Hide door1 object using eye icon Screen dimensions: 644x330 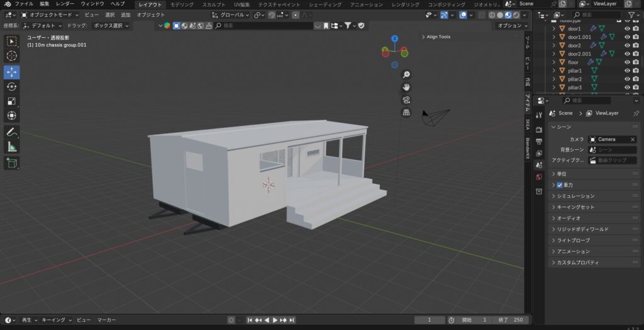point(627,29)
